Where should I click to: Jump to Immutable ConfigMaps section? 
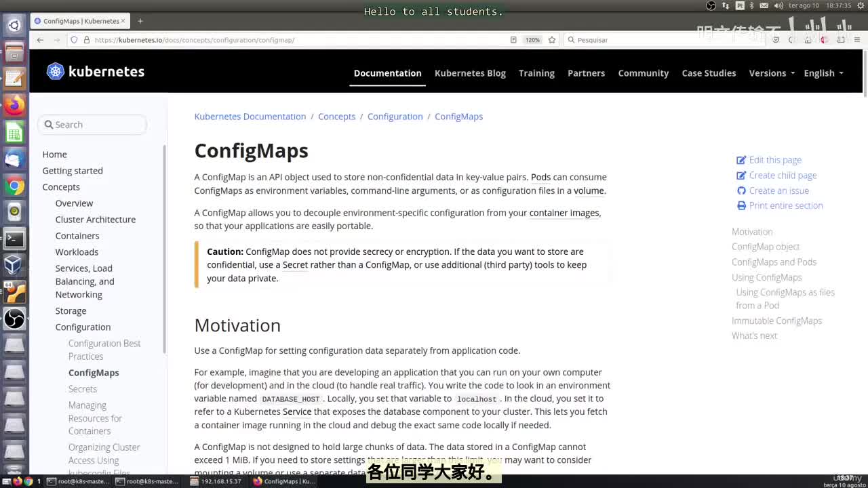click(776, 321)
